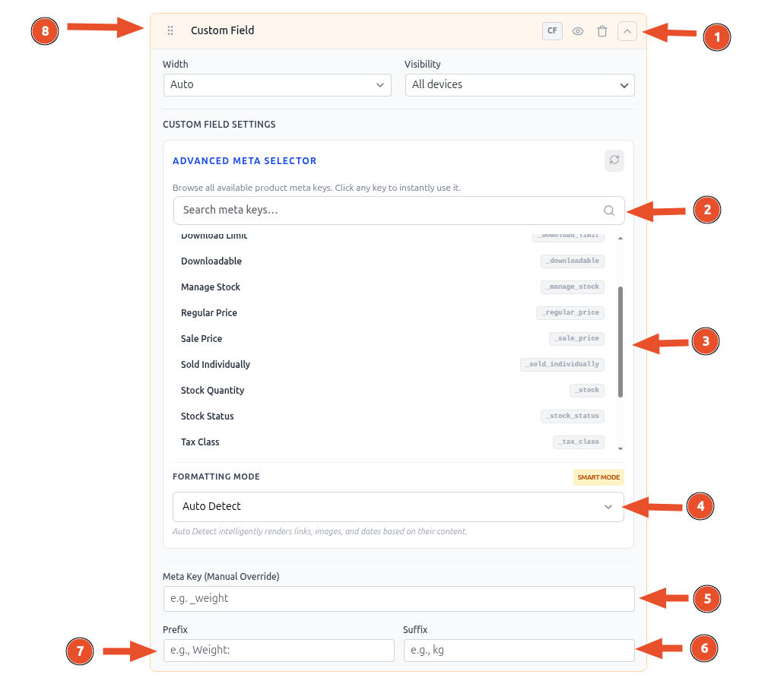Click the drag handle beside Custom Field

(x=170, y=31)
